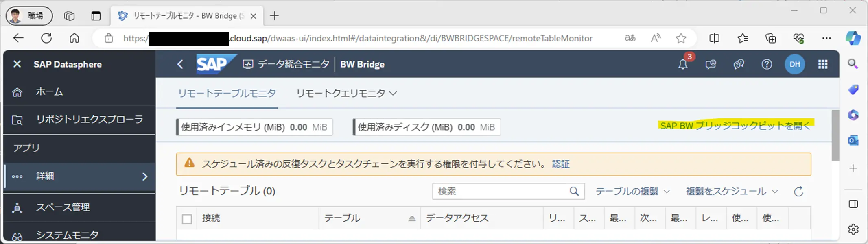Image resolution: width=868 pixels, height=244 pixels.
Task: Start Read aloud from address bar
Action: click(656, 38)
